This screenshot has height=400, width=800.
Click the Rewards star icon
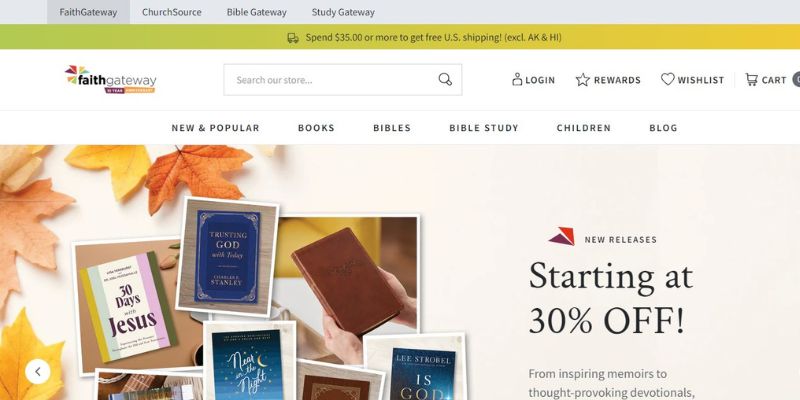(x=583, y=80)
